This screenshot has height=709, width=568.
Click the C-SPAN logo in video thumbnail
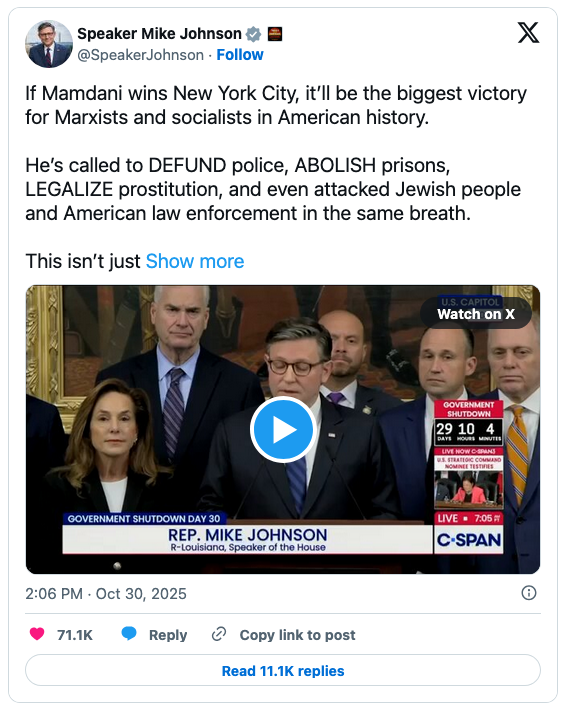[469, 540]
